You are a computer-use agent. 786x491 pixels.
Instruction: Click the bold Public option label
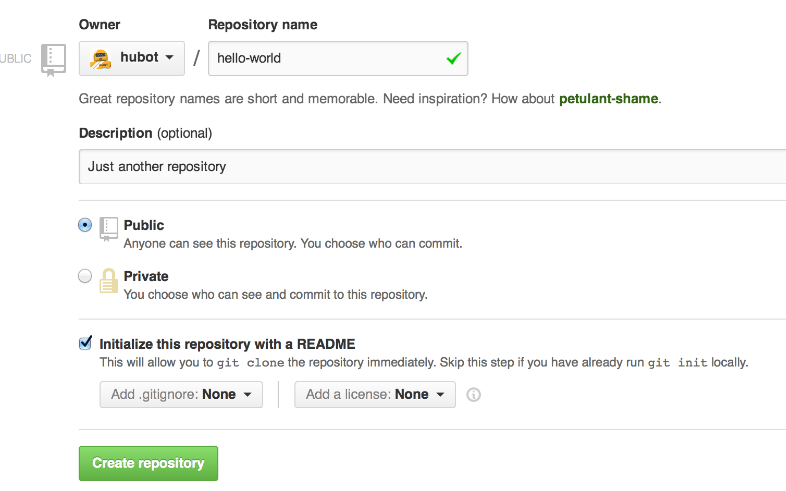tap(144, 226)
